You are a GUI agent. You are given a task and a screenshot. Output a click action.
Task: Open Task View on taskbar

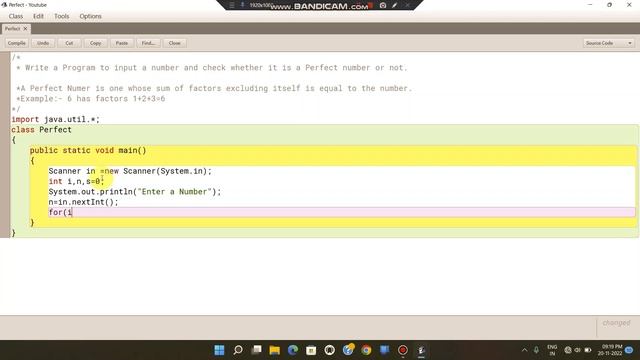coord(256,350)
